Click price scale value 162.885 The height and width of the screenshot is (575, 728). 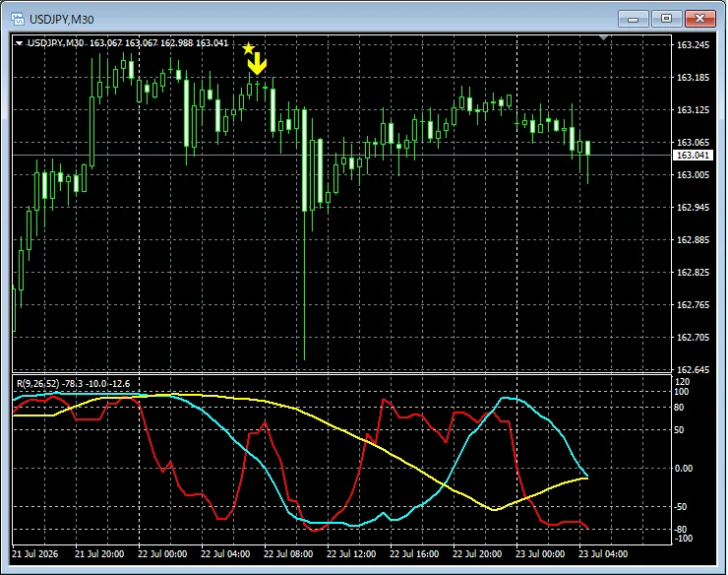pyautogui.click(x=693, y=240)
